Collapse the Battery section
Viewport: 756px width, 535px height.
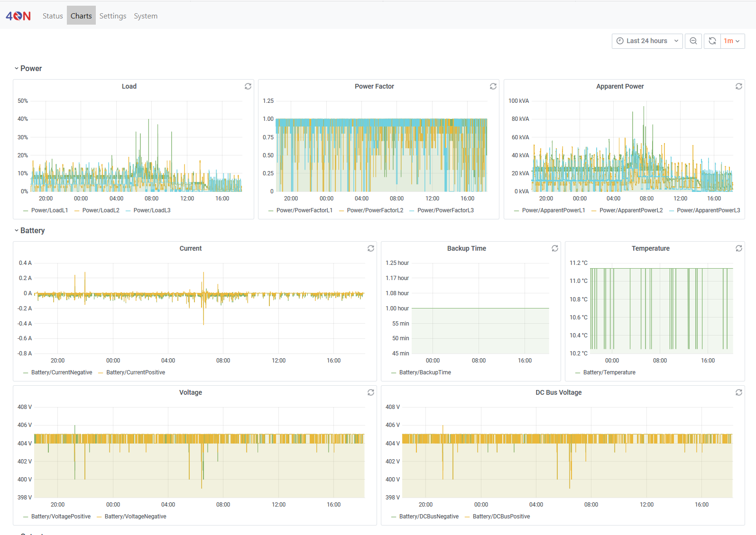tap(29, 230)
